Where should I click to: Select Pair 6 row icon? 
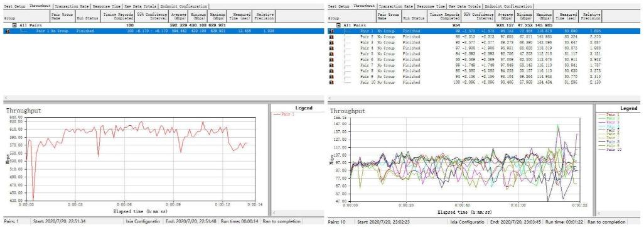click(331, 60)
